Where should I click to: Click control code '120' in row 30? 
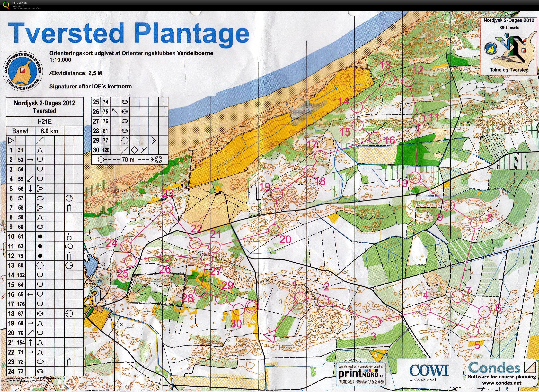click(106, 150)
